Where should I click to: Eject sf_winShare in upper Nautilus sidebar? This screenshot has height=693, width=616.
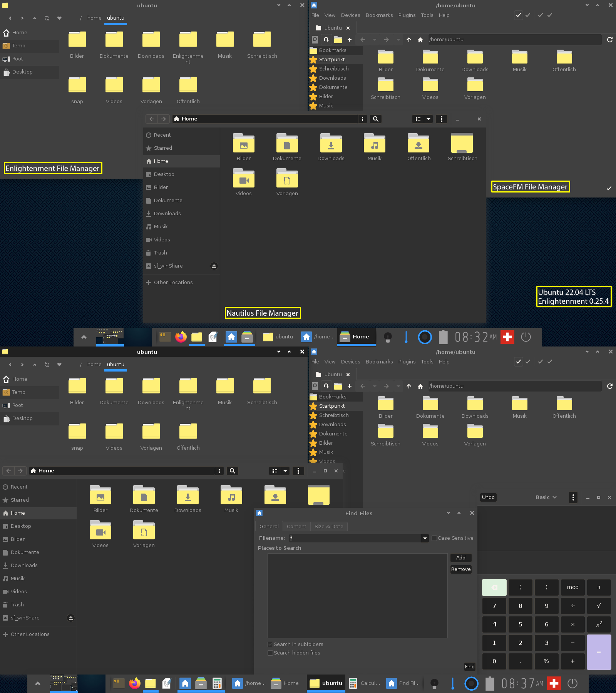point(214,266)
